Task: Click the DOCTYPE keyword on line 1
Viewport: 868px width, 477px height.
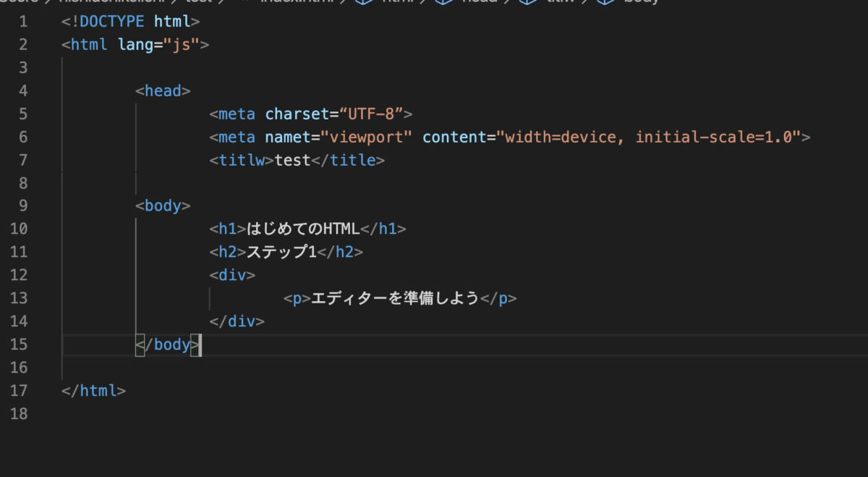Action: coord(112,22)
